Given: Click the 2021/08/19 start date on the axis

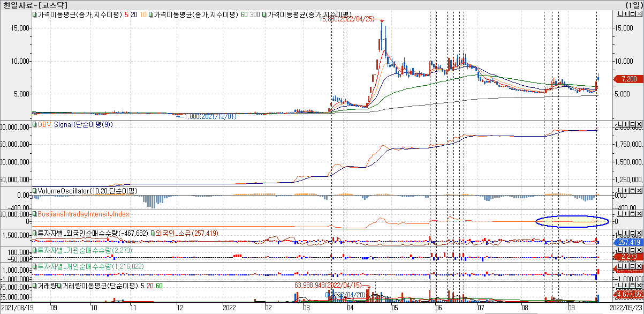Looking at the screenshot, I should point(17,308).
